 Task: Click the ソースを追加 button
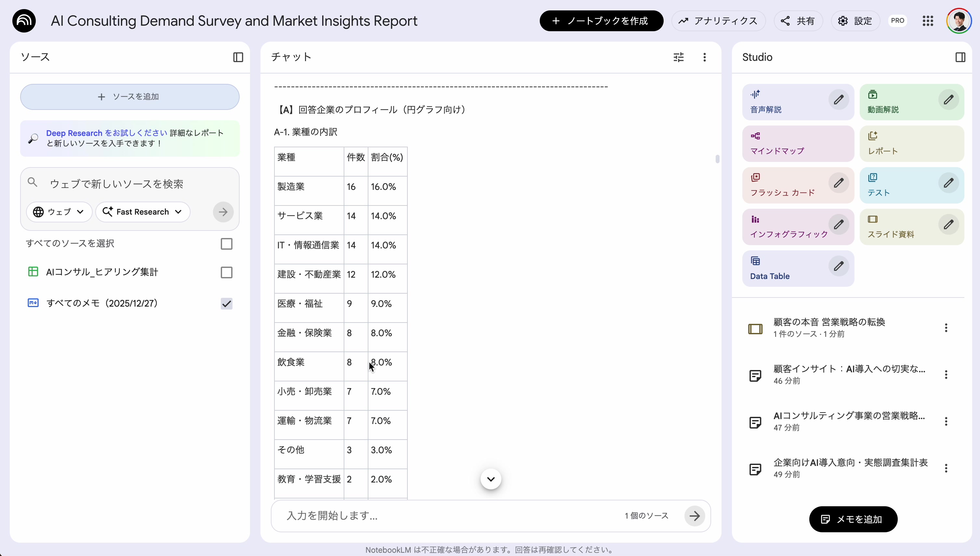point(129,96)
